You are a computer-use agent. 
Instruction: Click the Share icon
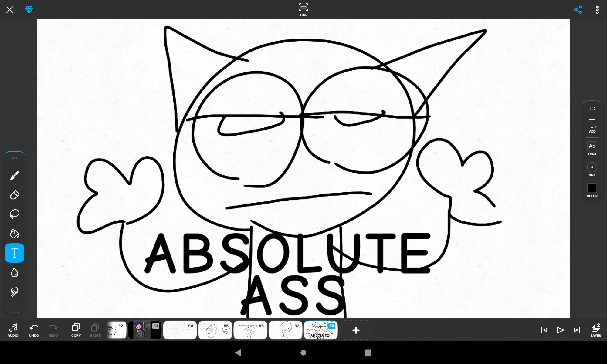click(x=578, y=10)
